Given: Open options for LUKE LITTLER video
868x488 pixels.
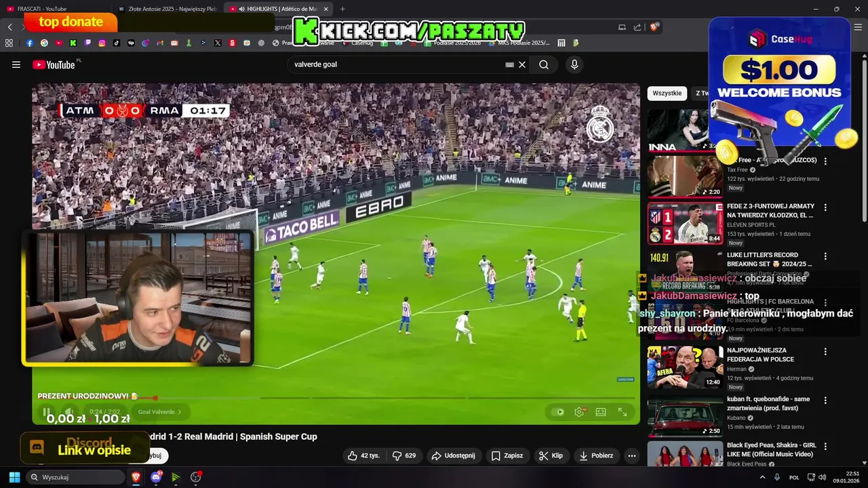Looking at the screenshot, I should point(825,257).
